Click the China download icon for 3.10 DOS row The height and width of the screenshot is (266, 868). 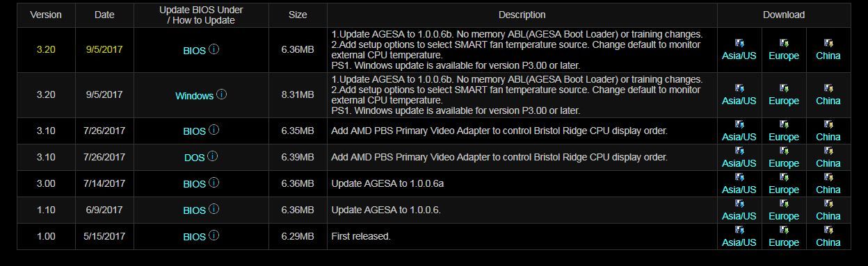pyautogui.click(x=828, y=151)
